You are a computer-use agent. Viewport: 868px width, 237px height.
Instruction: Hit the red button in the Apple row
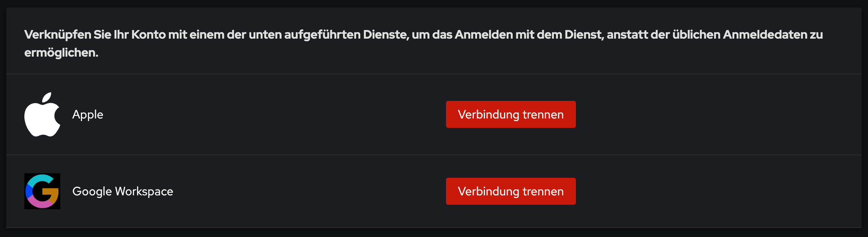coord(510,114)
